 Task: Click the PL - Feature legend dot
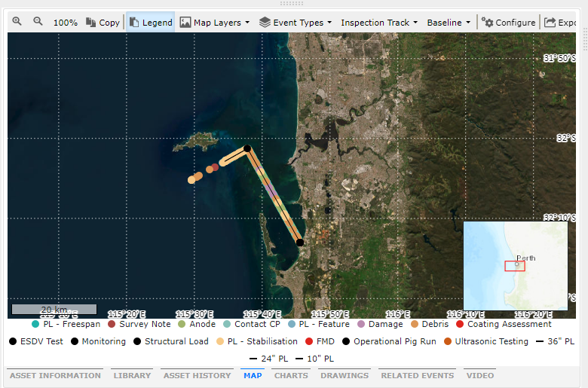pyautogui.click(x=292, y=324)
